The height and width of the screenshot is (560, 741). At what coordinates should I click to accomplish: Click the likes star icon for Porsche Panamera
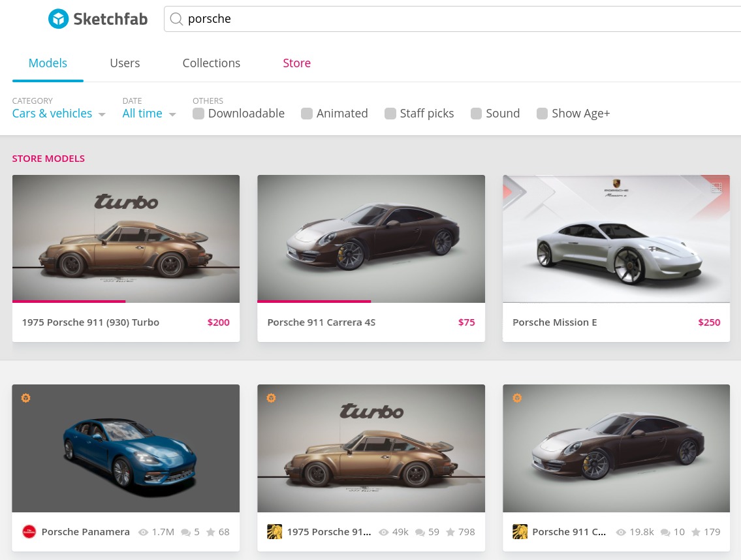(x=211, y=532)
